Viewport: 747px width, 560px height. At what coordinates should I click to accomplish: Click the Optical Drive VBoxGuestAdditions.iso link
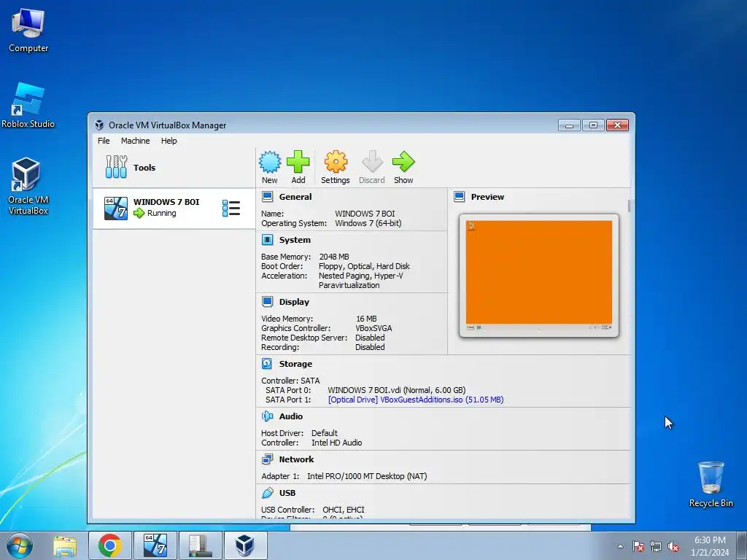416,400
